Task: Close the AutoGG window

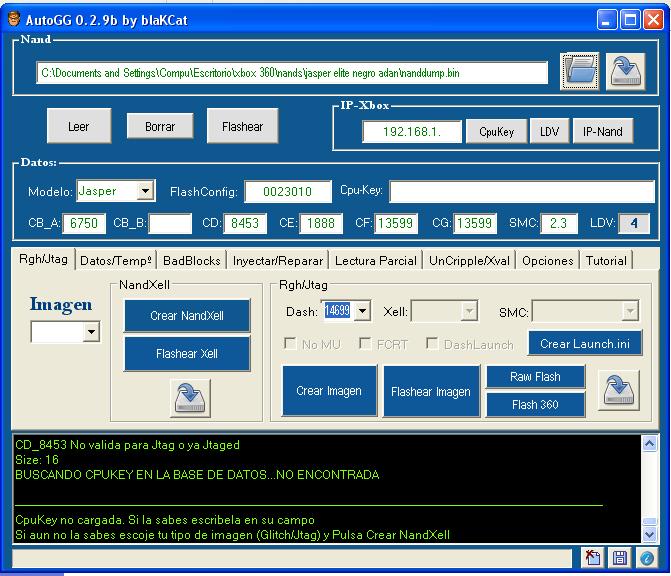Action: coord(653,20)
